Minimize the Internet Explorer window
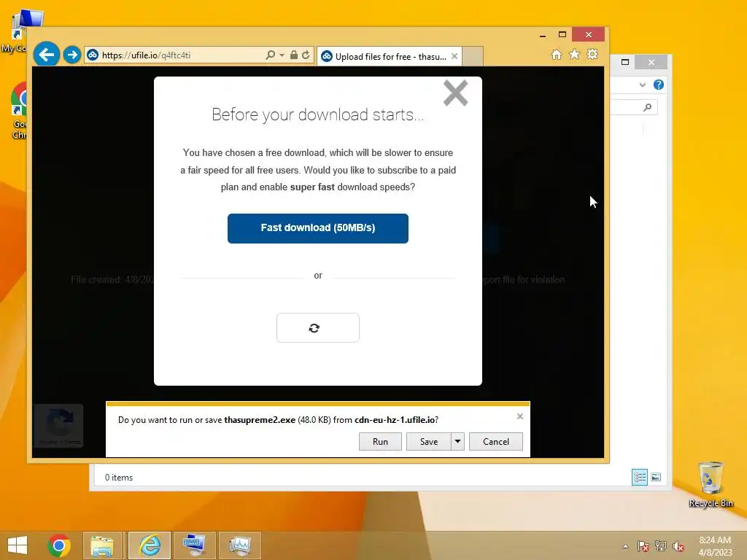Viewport: 747px width, 560px height. (x=543, y=35)
